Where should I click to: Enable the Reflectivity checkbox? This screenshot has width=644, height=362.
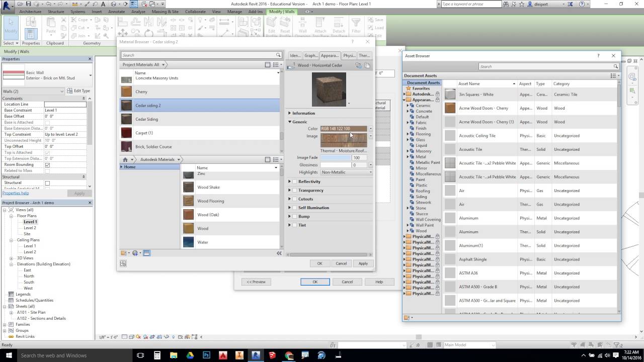(295, 182)
